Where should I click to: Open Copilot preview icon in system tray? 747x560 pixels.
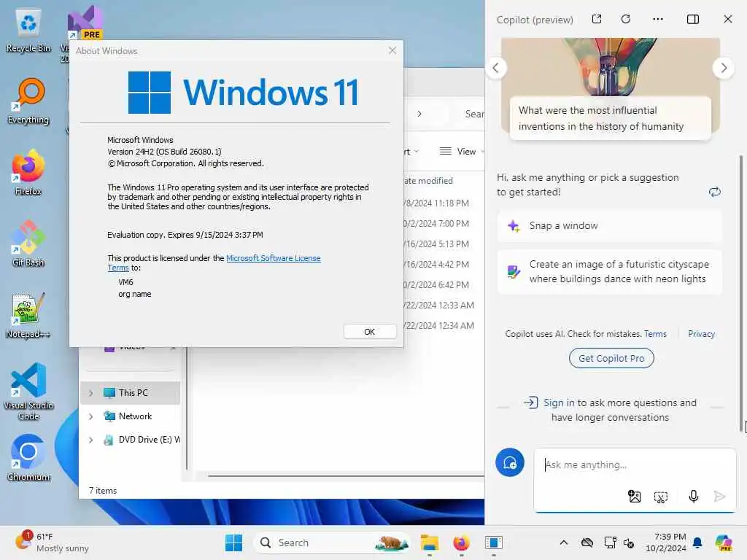[724, 542]
